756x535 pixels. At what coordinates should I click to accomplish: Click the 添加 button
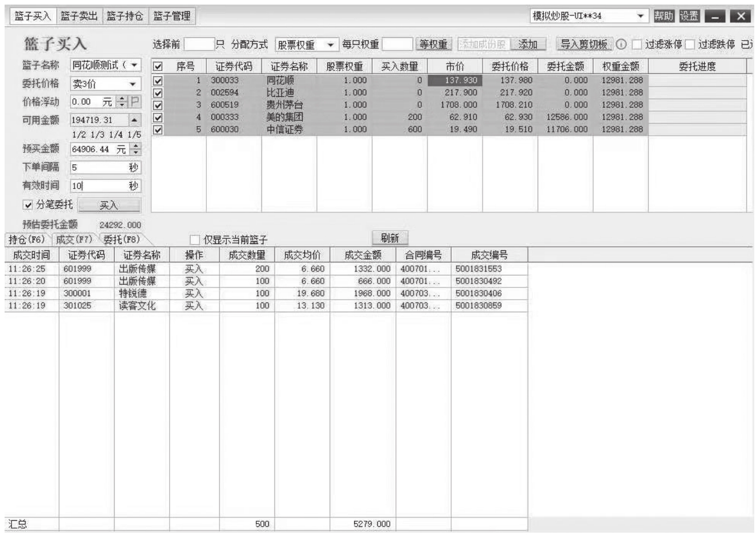(x=528, y=45)
